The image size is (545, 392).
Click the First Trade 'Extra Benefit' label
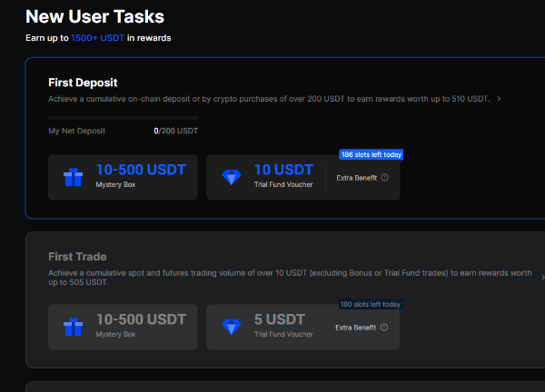(x=355, y=328)
